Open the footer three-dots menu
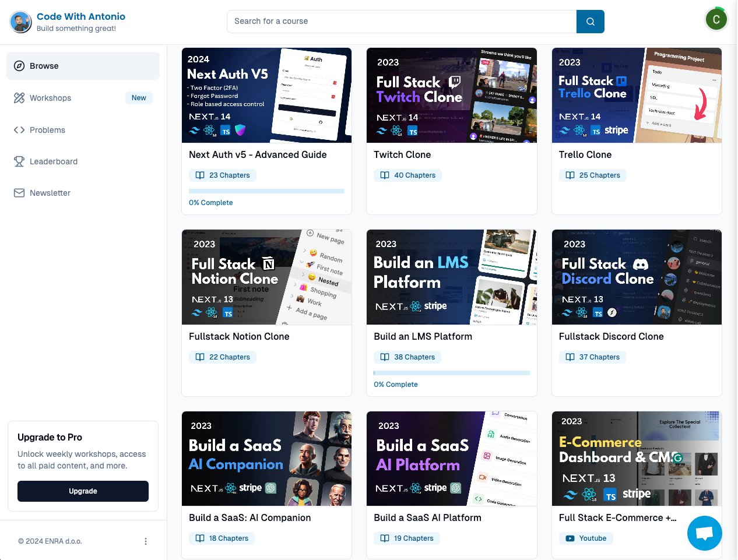The image size is (738, 560). coord(146,541)
